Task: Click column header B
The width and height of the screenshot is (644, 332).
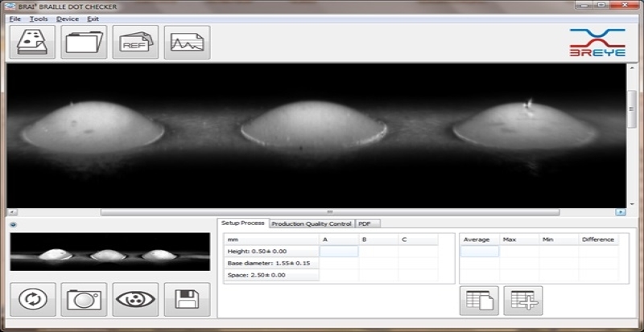Action: (378, 240)
